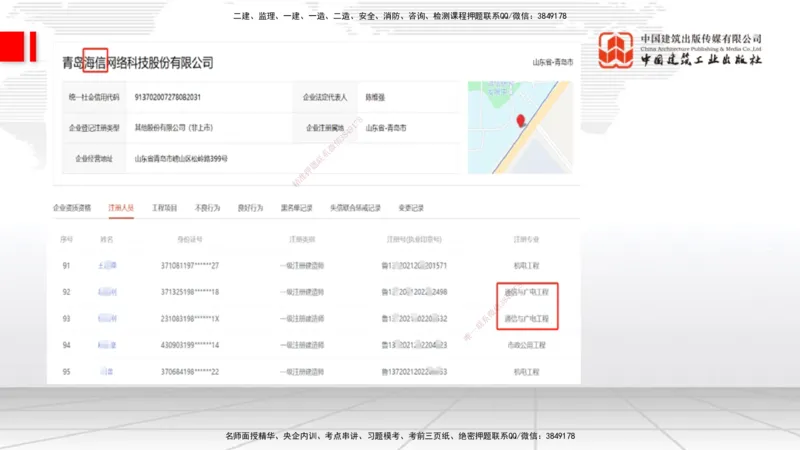Viewport: 800px width, 450px height.
Task: Click the 机电工程 specialty in row 91
Action: (x=526, y=265)
